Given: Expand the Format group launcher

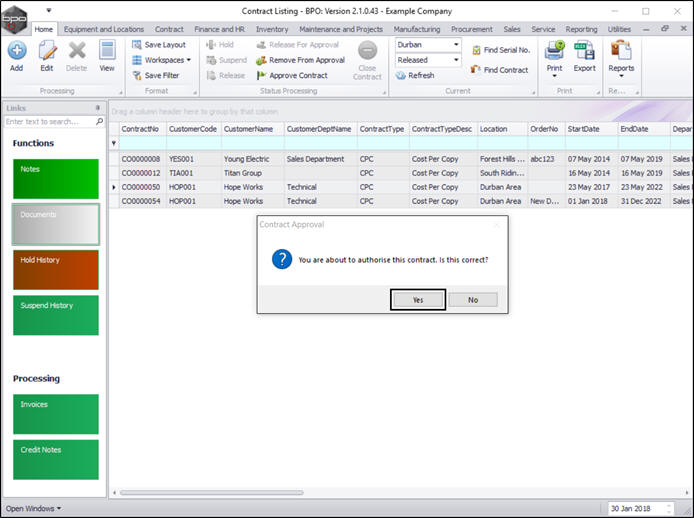Looking at the screenshot, I should pyautogui.click(x=195, y=93).
